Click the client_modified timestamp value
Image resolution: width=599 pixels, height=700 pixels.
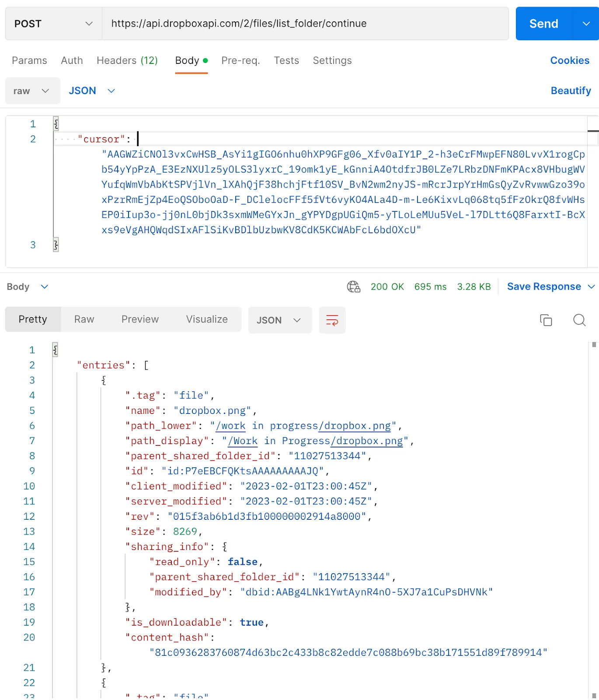pyautogui.click(x=306, y=486)
